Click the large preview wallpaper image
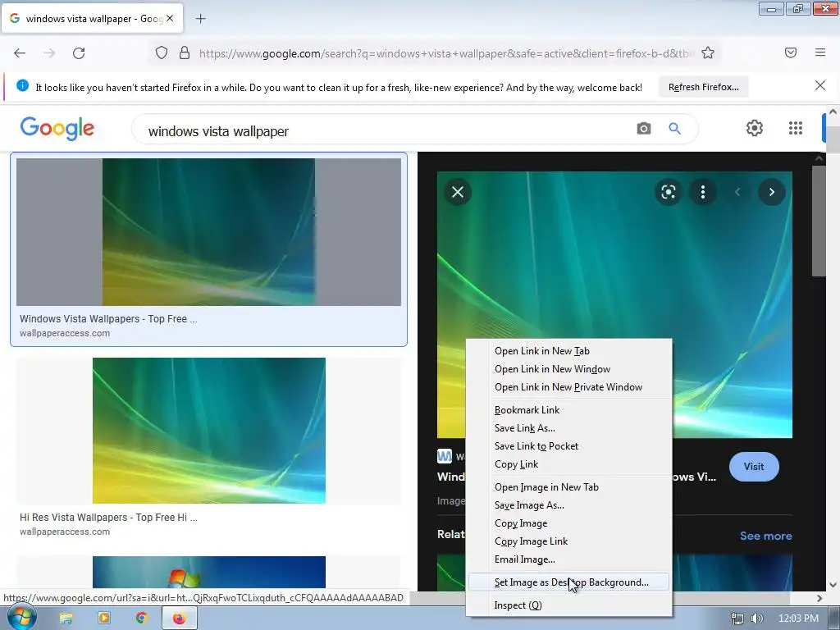This screenshot has width=840, height=630. 614,268
